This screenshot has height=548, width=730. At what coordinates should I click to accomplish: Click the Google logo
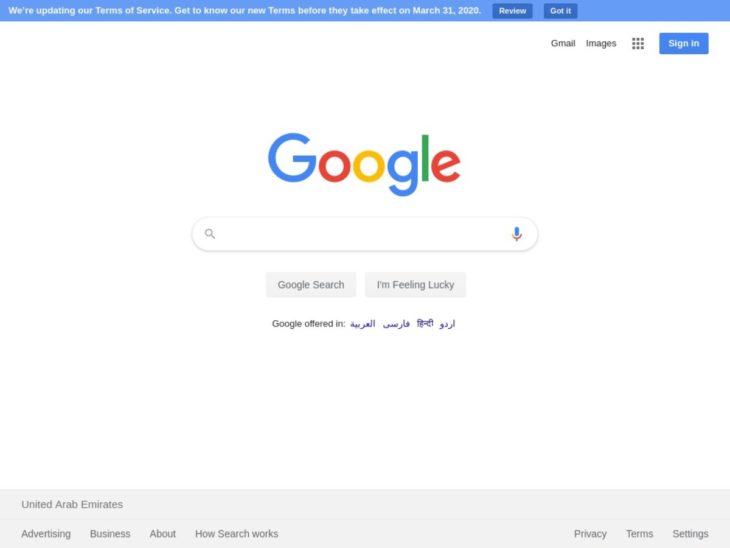pos(364,164)
